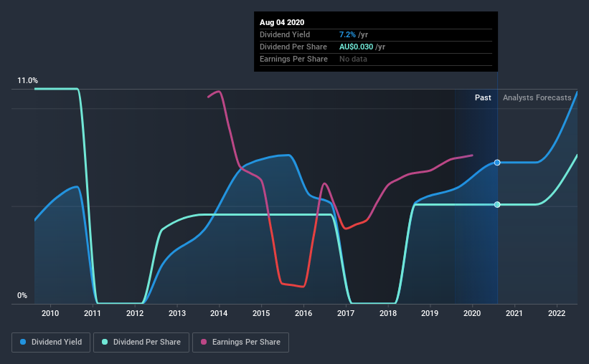Click the teal Dividend Per Share legend dot
This screenshot has height=364, width=589.
click(x=105, y=342)
